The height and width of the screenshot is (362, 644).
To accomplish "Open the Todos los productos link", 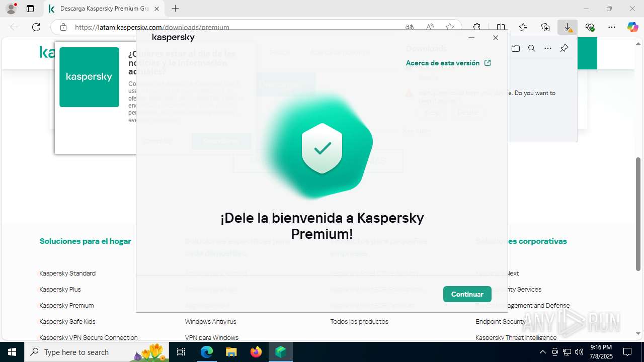I will pos(359,322).
